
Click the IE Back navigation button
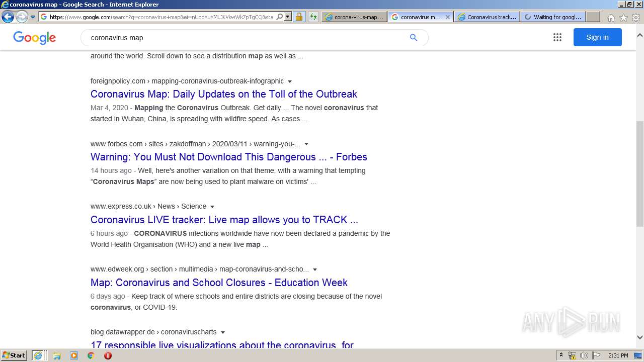8,17
